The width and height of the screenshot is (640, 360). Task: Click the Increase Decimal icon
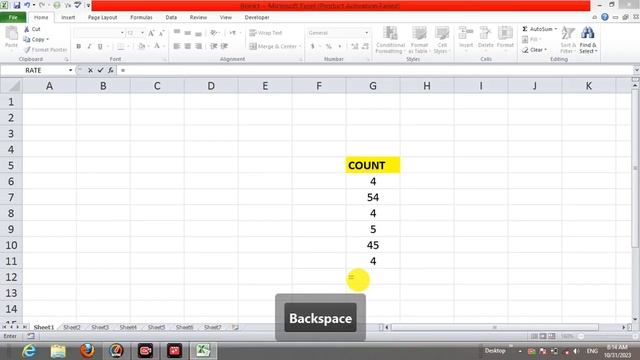pos(355,46)
